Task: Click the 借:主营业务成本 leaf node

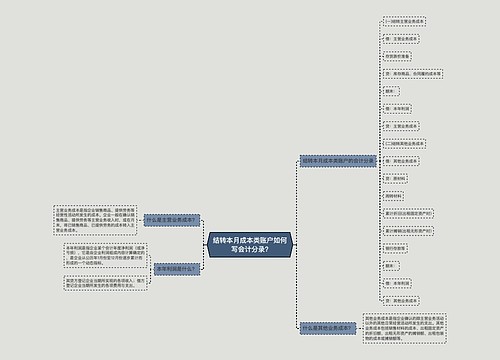Action: tap(401, 39)
